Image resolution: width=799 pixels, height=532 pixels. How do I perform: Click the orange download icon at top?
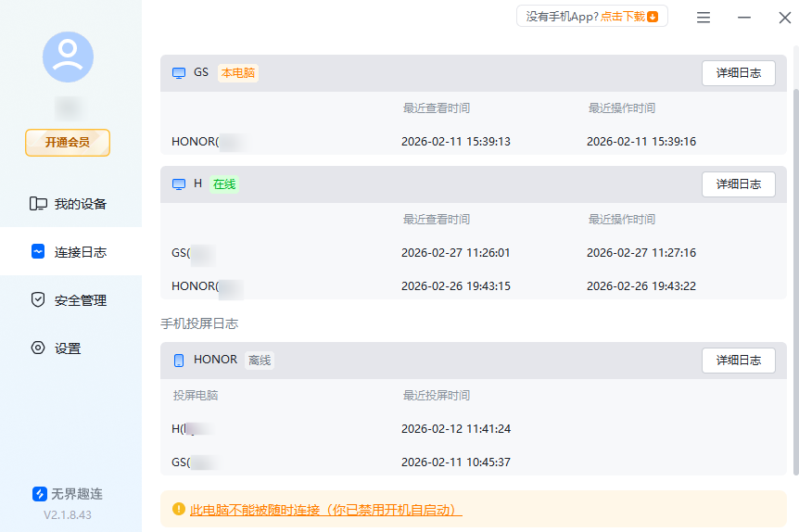click(653, 17)
